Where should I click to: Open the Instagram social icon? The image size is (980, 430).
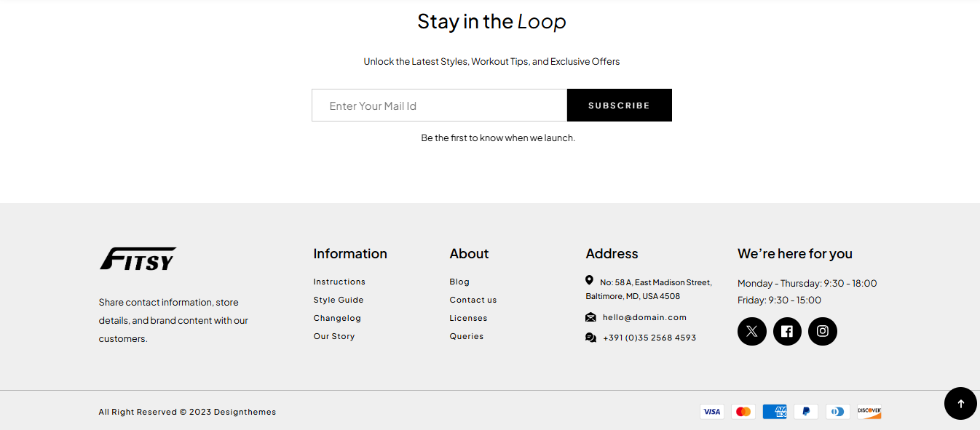click(823, 331)
